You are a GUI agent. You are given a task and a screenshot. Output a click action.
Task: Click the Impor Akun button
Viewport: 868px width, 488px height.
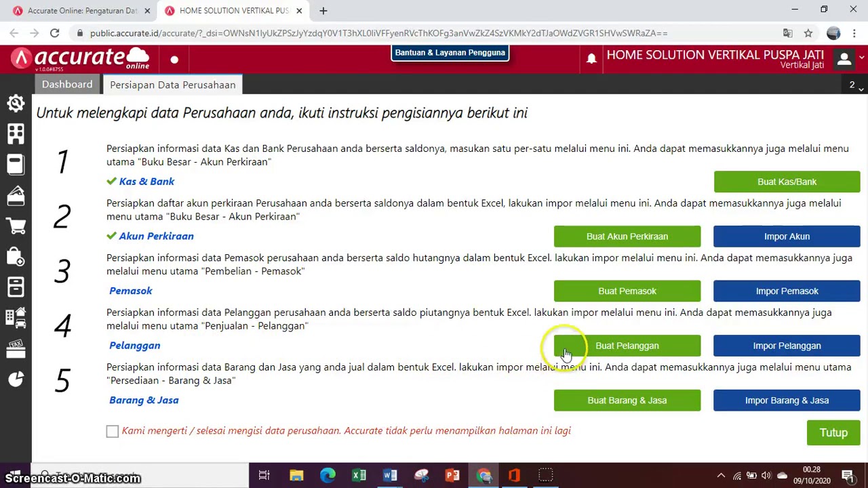(x=787, y=237)
